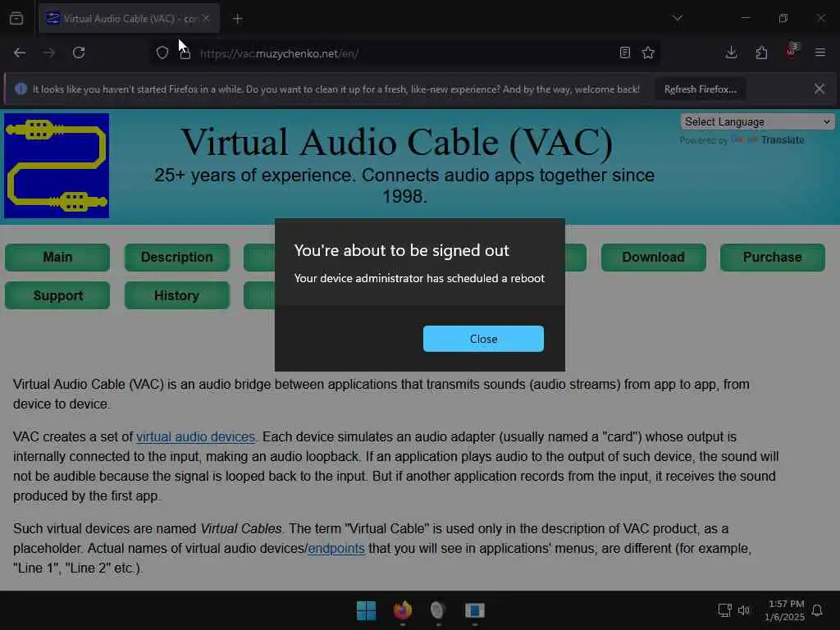Click the VAC cable logo image

57,166
